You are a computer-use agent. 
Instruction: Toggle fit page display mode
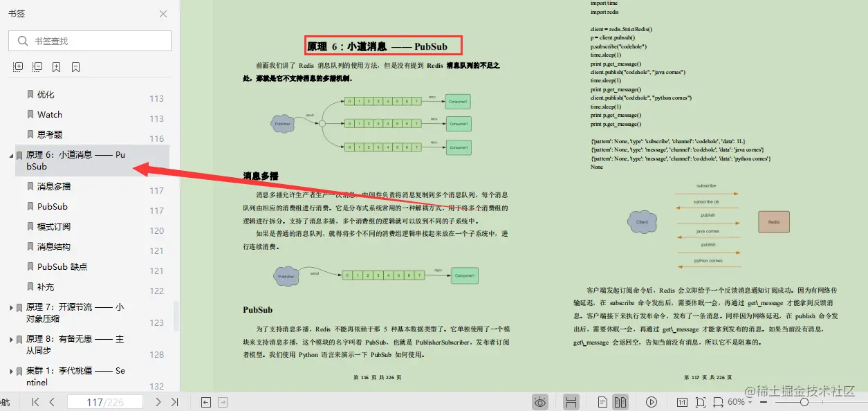pyautogui.click(x=700, y=401)
